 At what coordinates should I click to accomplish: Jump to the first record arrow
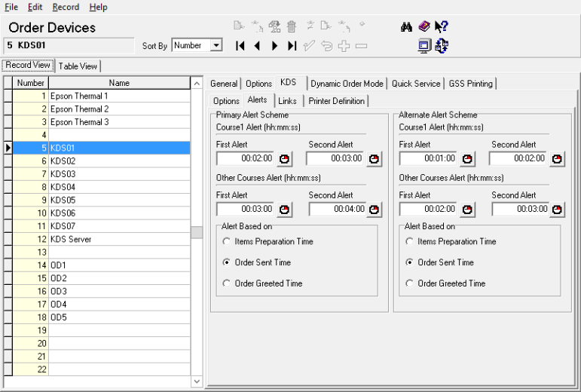[240, 46]
